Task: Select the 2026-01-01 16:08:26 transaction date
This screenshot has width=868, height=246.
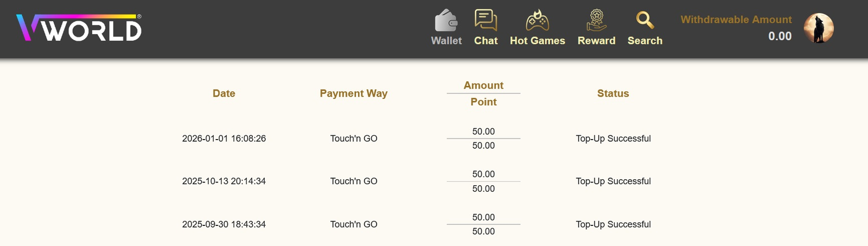Action: pos(224,138)
